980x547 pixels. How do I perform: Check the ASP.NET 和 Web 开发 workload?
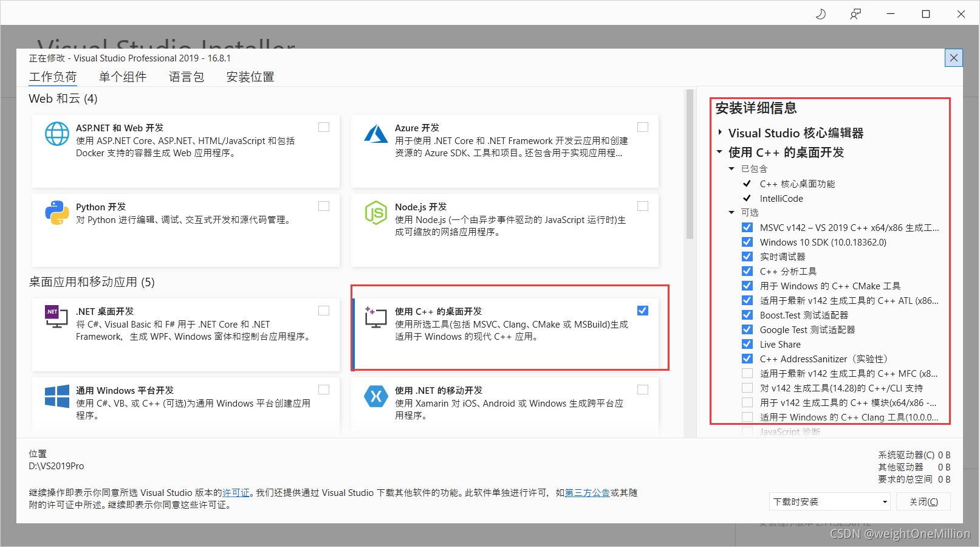[324, 127]
